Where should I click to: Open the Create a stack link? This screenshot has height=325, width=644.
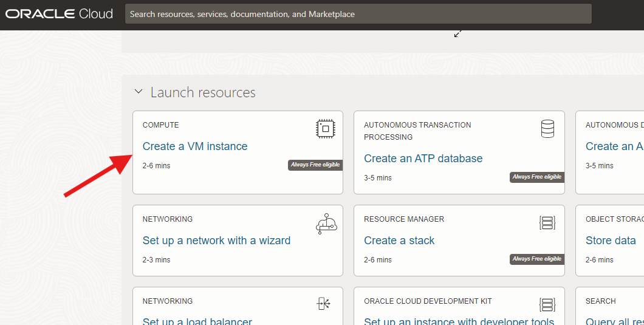[x=399, y=241]
